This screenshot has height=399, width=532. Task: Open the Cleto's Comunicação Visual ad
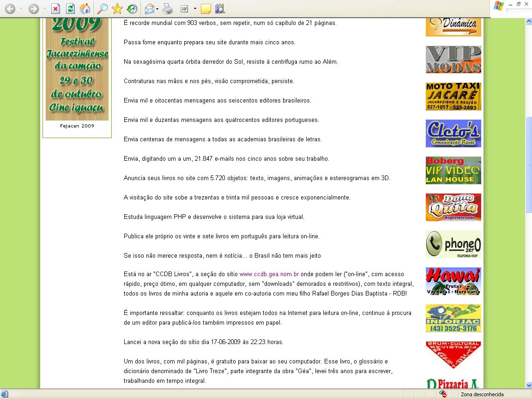pyautogui.click(x=453, y=133)
